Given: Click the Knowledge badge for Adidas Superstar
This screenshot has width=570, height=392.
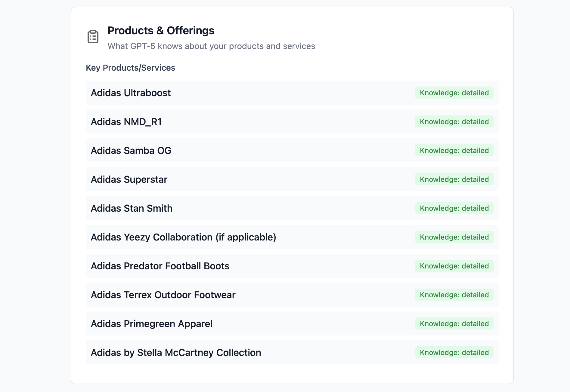Looking at the screenshot, I should (454, 179).
